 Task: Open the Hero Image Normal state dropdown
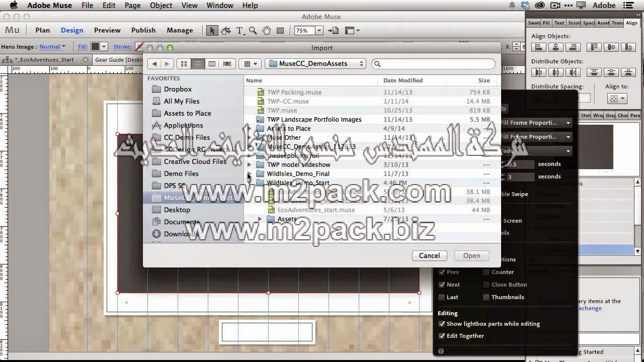pos(52,47)
